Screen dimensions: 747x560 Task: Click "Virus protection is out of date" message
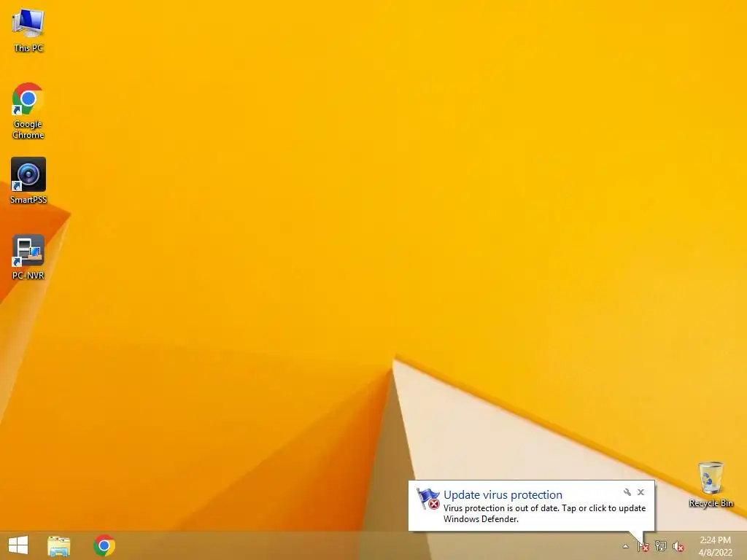point(544,513)
